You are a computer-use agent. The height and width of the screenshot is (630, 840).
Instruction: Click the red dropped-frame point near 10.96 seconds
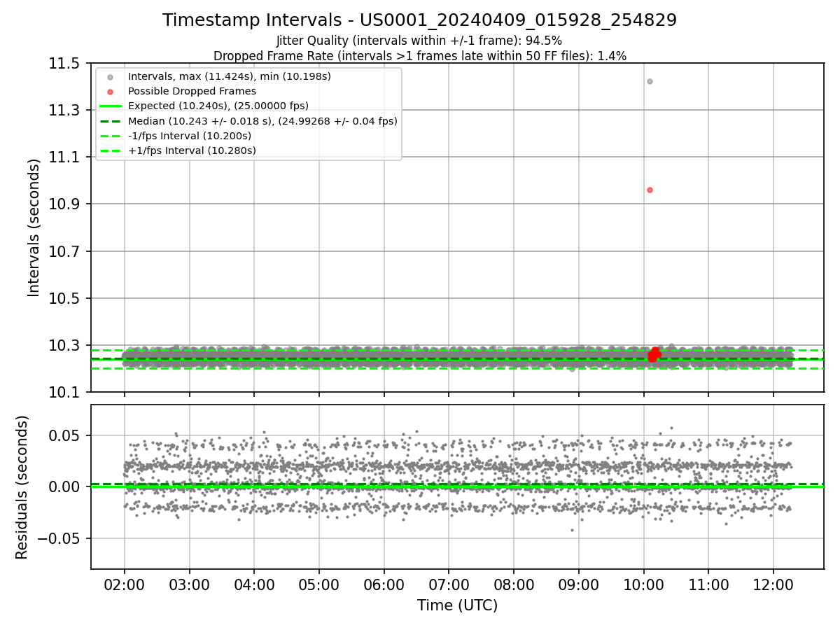tap(650, 190)
